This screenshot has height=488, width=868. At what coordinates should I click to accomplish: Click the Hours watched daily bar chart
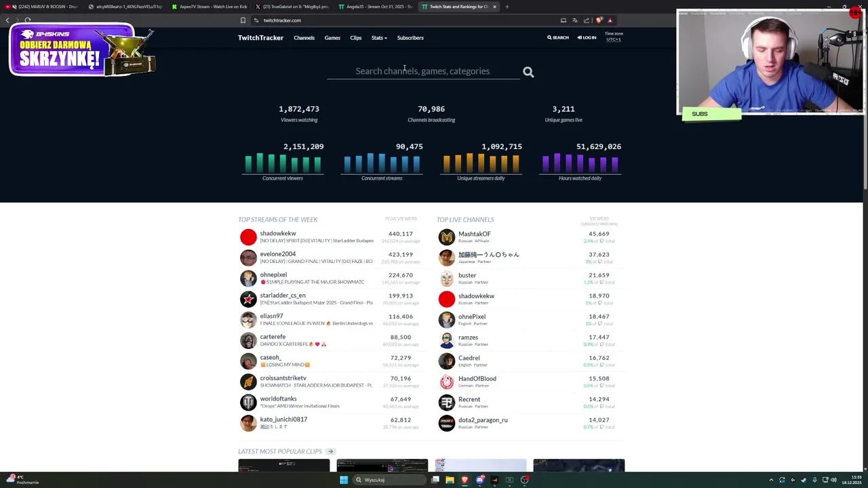580,163
